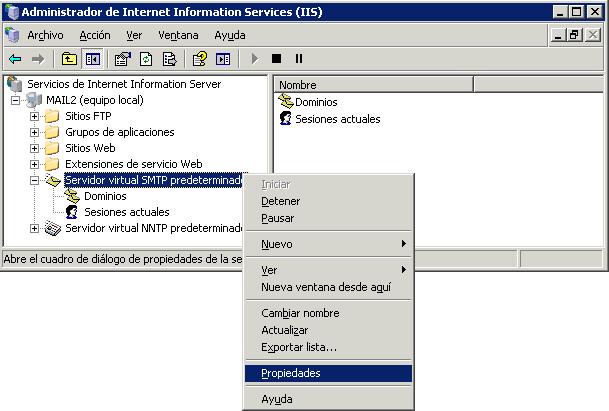Expand Extensiones de servicio Web node
The width and height of the screenshot is (609, 411).
point(34,164)
